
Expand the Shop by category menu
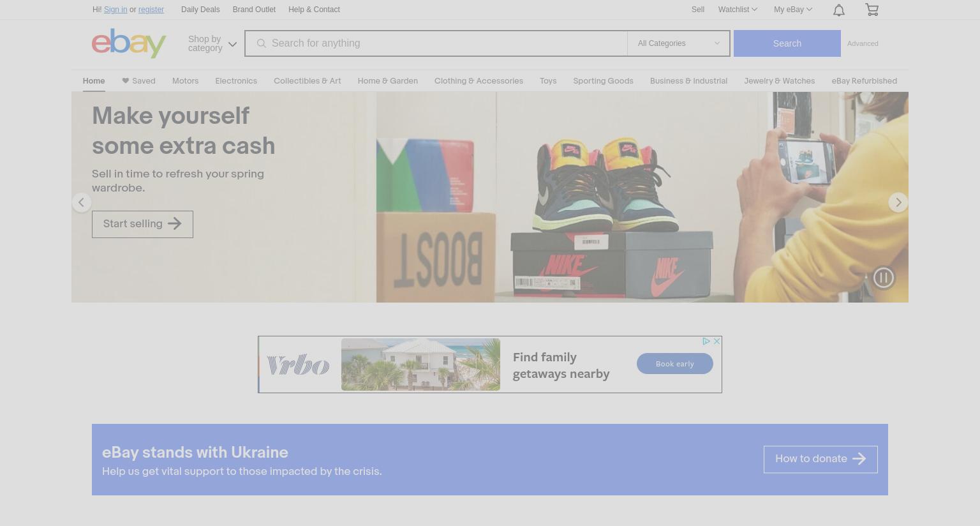tap(212, 43)
